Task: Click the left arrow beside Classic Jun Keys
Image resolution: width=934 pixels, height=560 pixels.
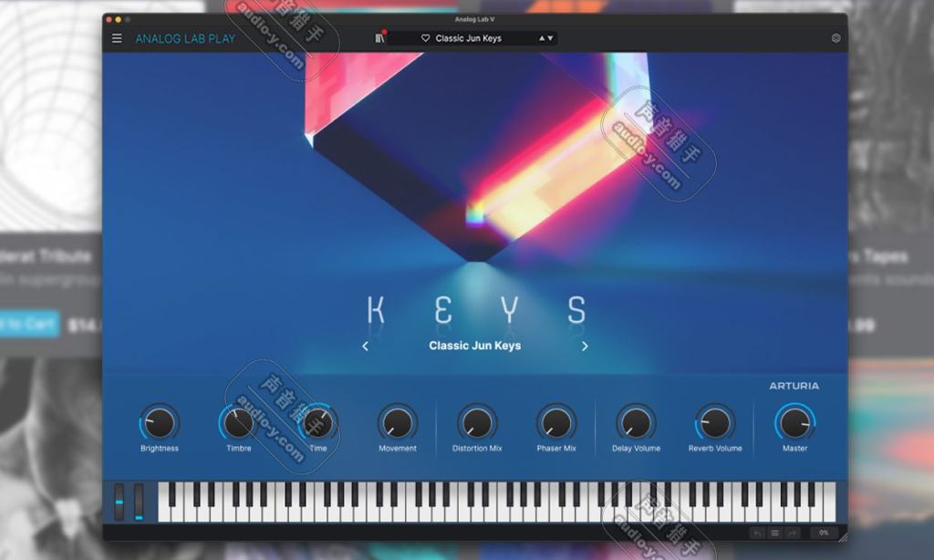Action: [365, 347]
